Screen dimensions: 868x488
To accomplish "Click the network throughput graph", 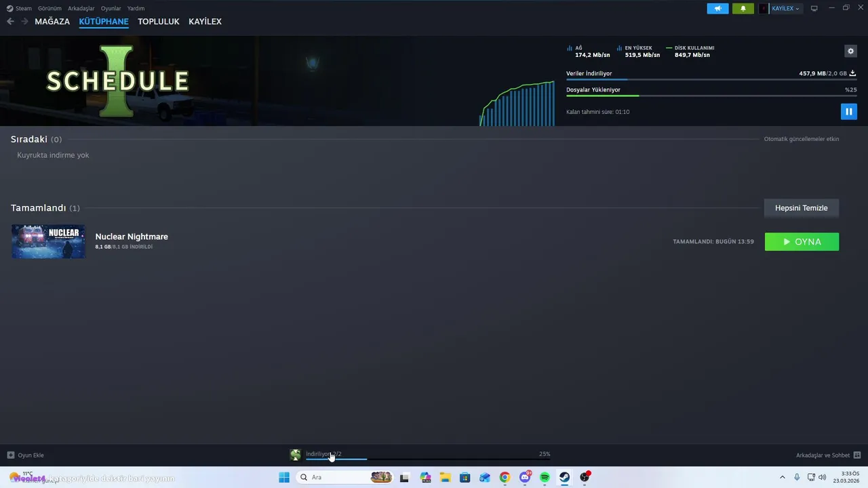I will pyautogui.click(x=517, y=103).
